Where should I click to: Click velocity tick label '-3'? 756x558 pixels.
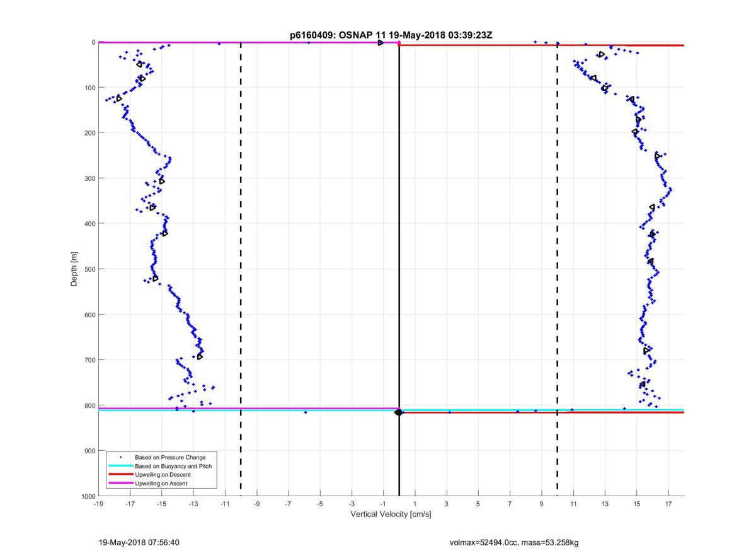(x=352, y=504)
